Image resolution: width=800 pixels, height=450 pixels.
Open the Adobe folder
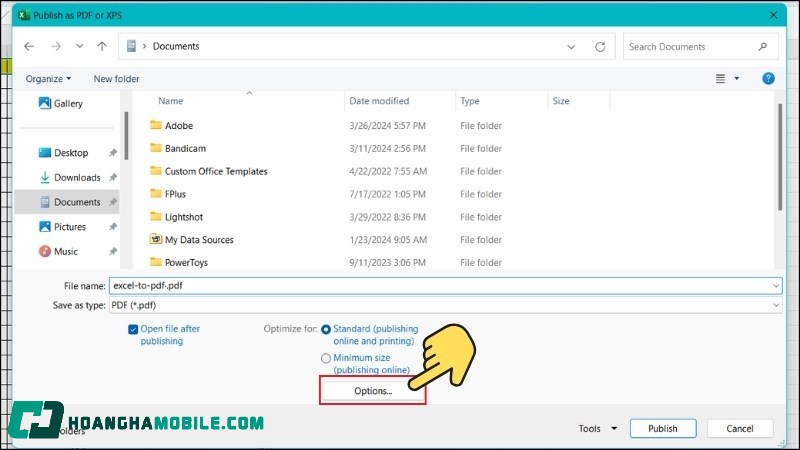point(179,126)
